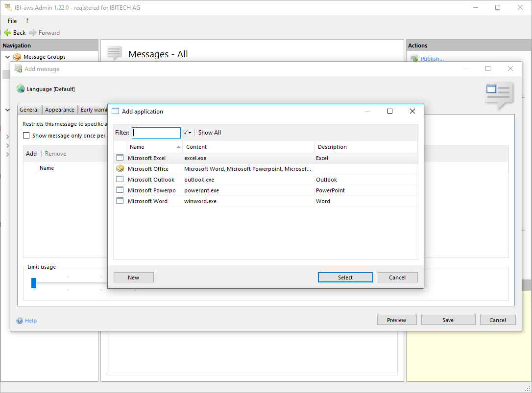
Task: Click the Microsoft Outlook row icon
Action: point(120,180)
